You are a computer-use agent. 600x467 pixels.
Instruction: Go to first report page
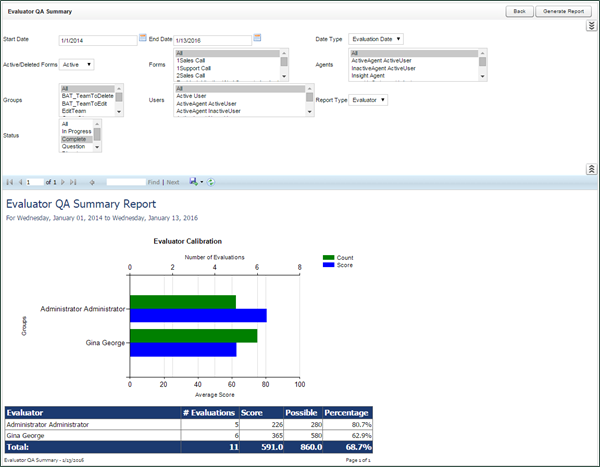pos(9,183)
